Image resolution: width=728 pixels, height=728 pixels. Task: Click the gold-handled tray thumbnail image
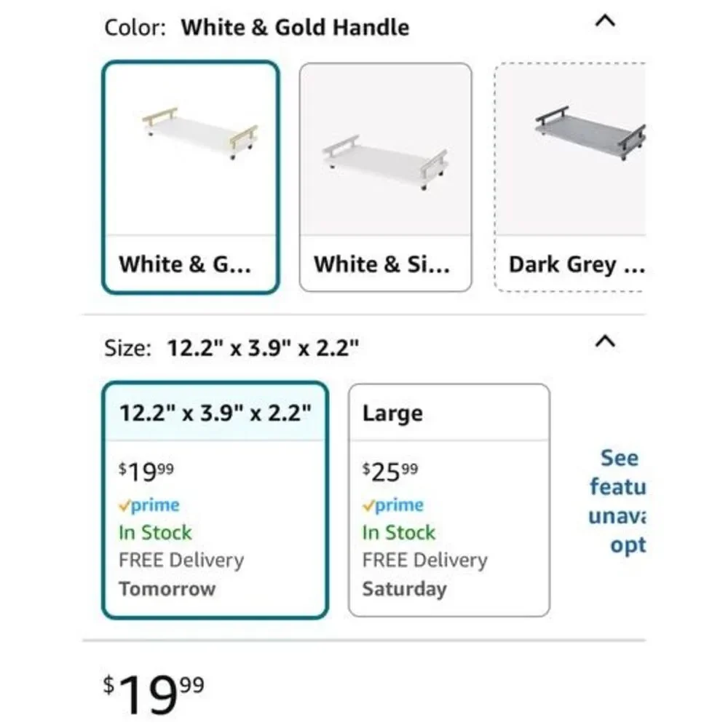[x=200, y=133]
